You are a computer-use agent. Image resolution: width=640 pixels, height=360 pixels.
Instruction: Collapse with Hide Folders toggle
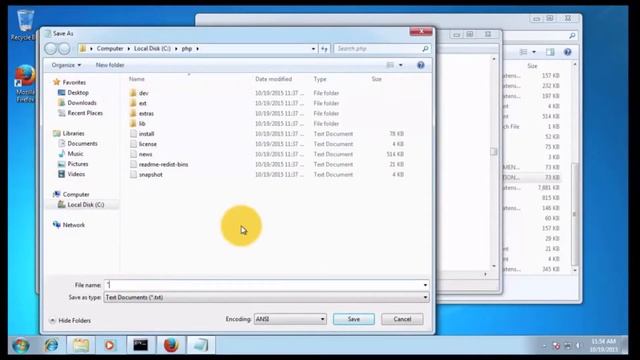pyautogui.click(x=70, y=321)
